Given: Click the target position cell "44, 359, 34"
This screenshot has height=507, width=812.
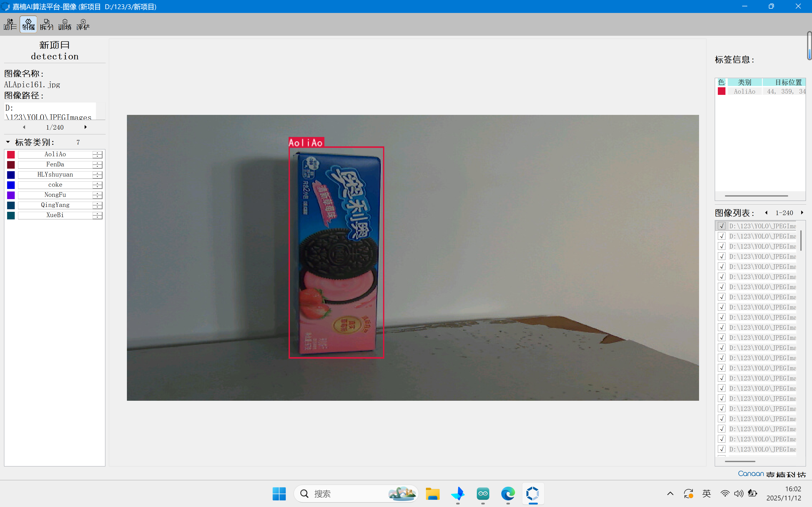Looking at the screenshot, I should (785, 92).
